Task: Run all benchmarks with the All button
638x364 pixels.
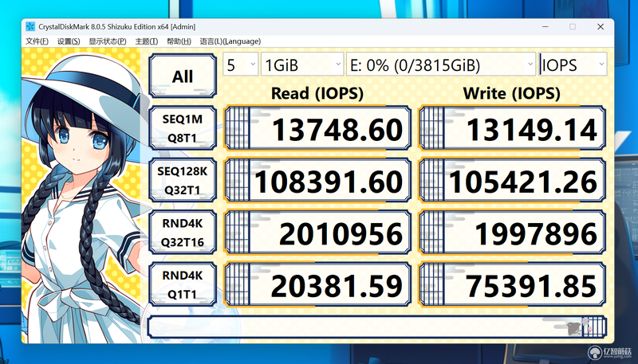Action: (183, 76)
